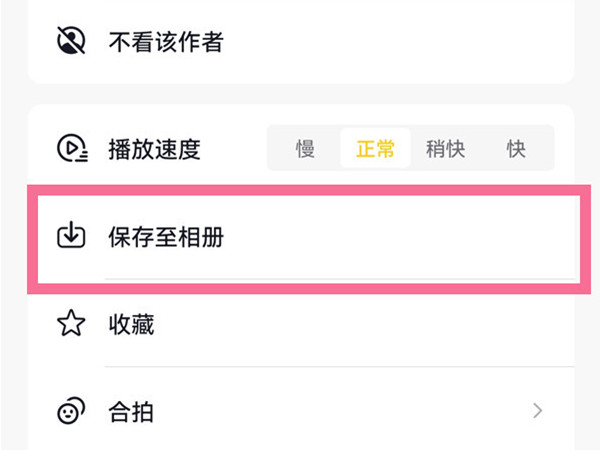Image resolution: width=600 pixels, height=450 pixels.
Task: Open the 合拍 text label
Action: pyautogui.click(x=131, y=411)
